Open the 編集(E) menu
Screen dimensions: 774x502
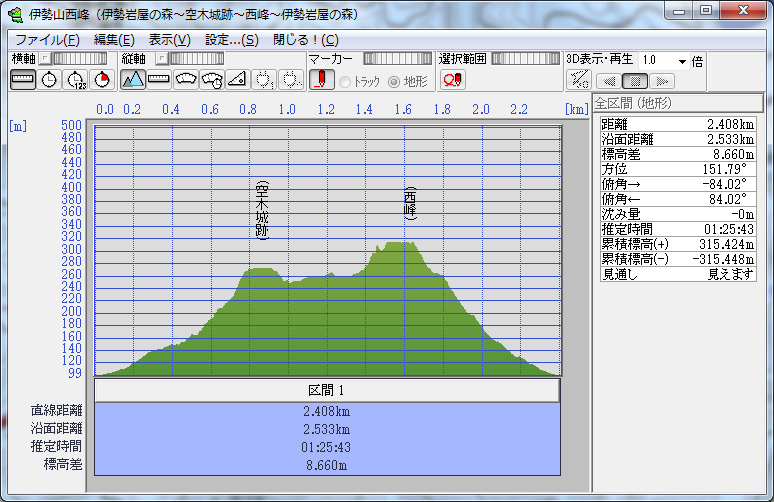(114, 40)
